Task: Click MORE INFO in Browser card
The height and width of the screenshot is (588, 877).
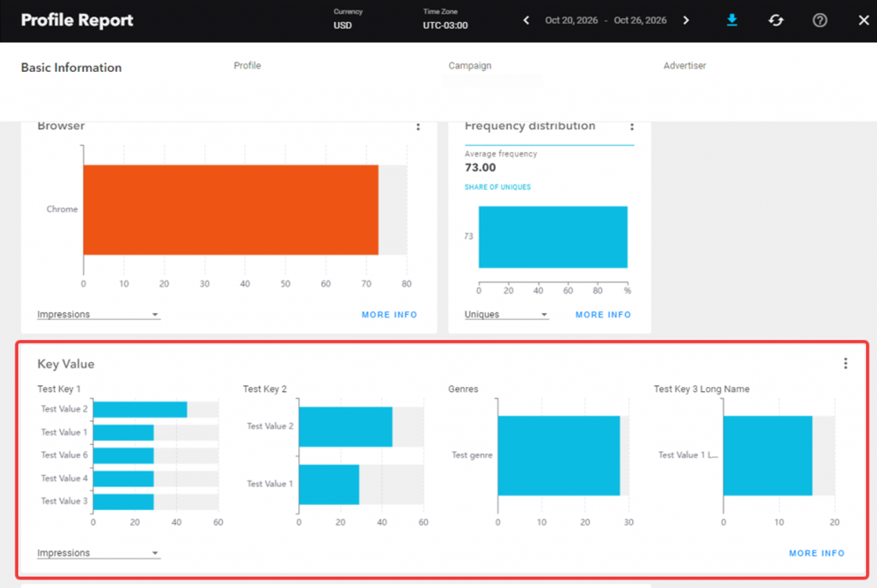Action: pos(390,315)
